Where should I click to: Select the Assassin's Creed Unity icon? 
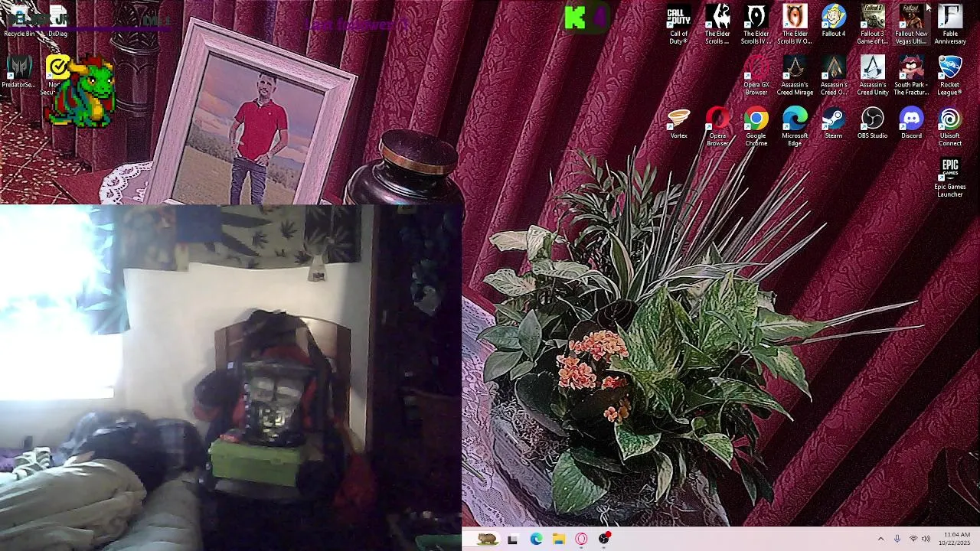pyautogui.click(x=872, y=77)
